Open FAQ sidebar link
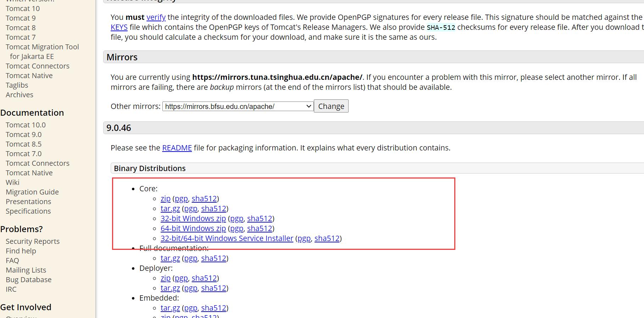This screenshot has height=318, width=644. [x=12, y=261]
